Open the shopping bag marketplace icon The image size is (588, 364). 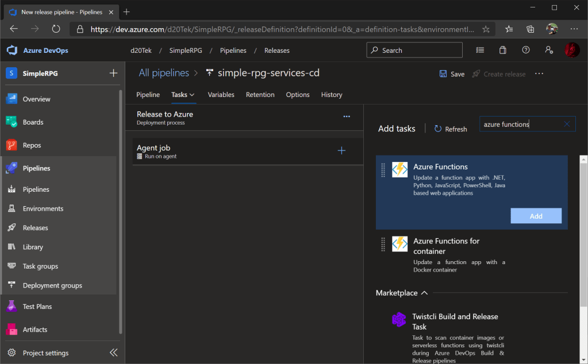(x=503, y=51)
